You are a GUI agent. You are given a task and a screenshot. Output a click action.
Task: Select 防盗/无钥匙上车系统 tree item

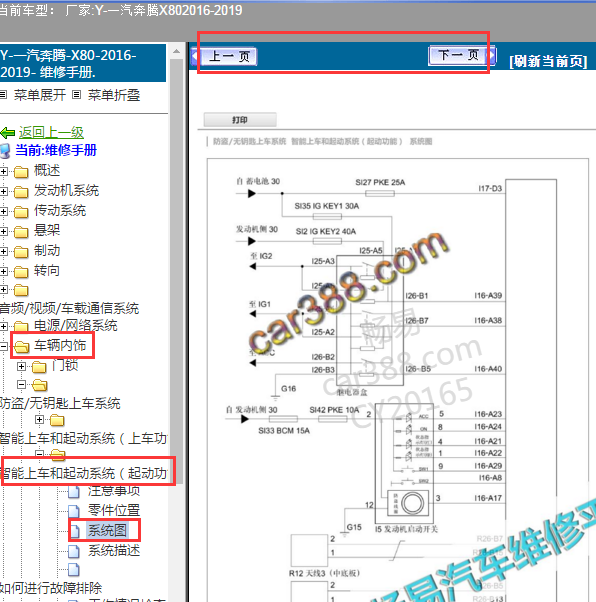(x=60, y=403)
